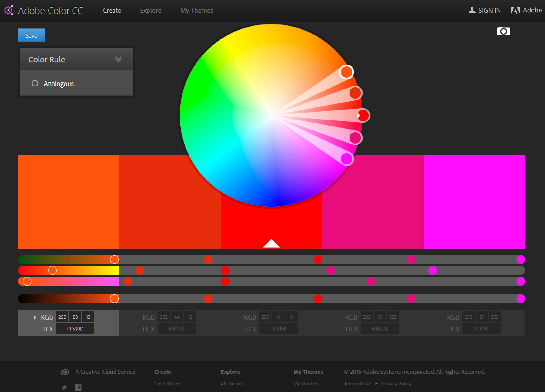Click the HEX field showing FF530D
This screenshot has height=392, width=545.
(75, 329)
